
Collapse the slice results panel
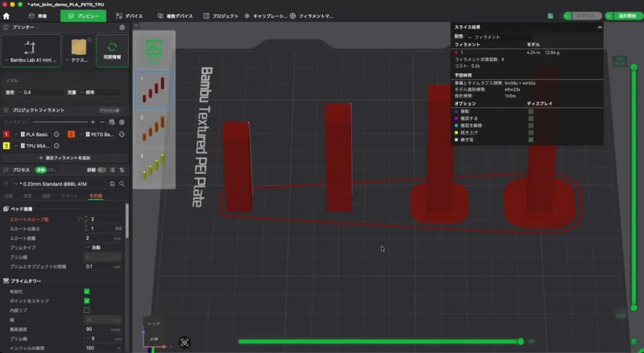[599, 27]
